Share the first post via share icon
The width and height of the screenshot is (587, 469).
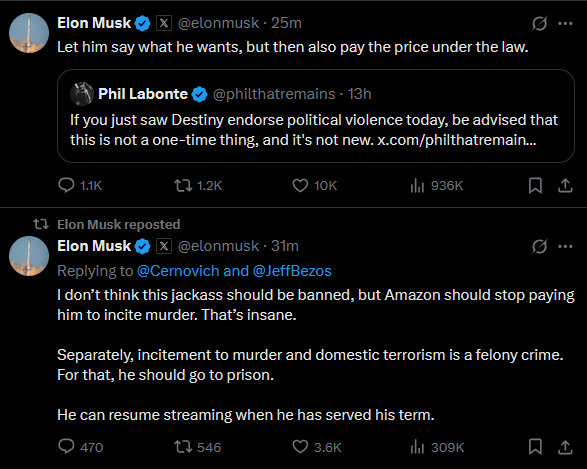(565, 185)
